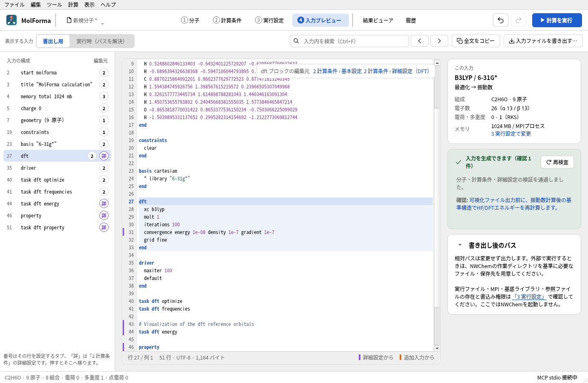Click step badge 1 on constraints row
The height and width of the screenshot is (383, 588).
(x=104, y=132)
